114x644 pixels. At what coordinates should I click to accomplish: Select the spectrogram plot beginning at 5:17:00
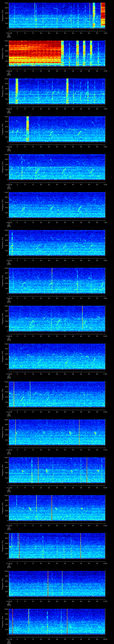click(57, 621)
